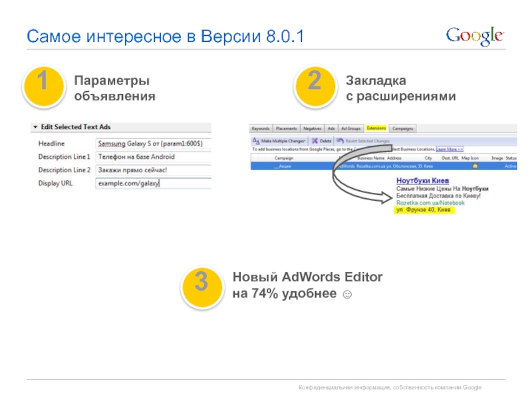The width and height of the screenshot is (532, 399).
Task: Click the Image column header
Action: click(x=497, y=158)
